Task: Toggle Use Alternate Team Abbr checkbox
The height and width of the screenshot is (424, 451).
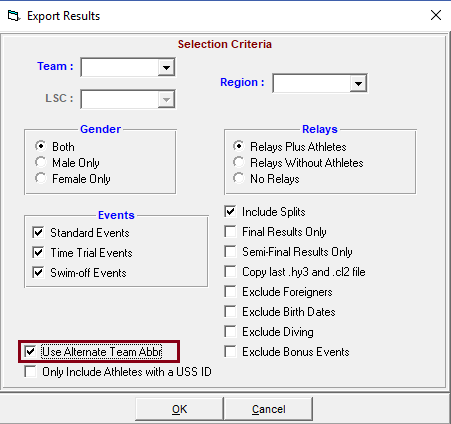Action: 30,351
